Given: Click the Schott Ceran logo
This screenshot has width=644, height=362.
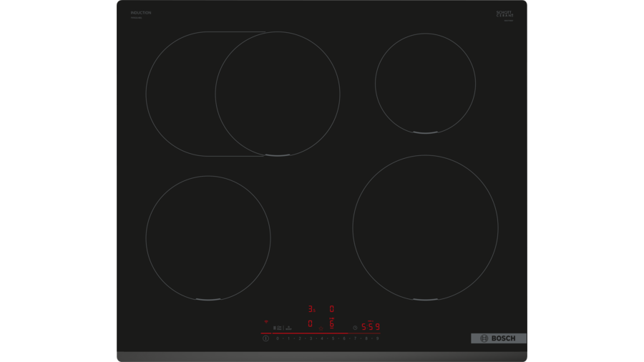Looking at the screenshot, I should pos(505,14).
